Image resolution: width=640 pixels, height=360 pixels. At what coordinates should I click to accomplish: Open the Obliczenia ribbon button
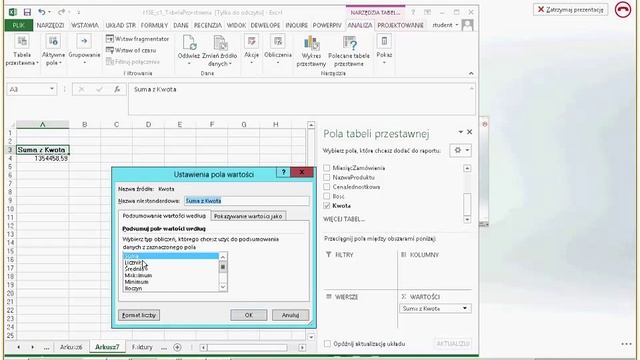(278, 49)
